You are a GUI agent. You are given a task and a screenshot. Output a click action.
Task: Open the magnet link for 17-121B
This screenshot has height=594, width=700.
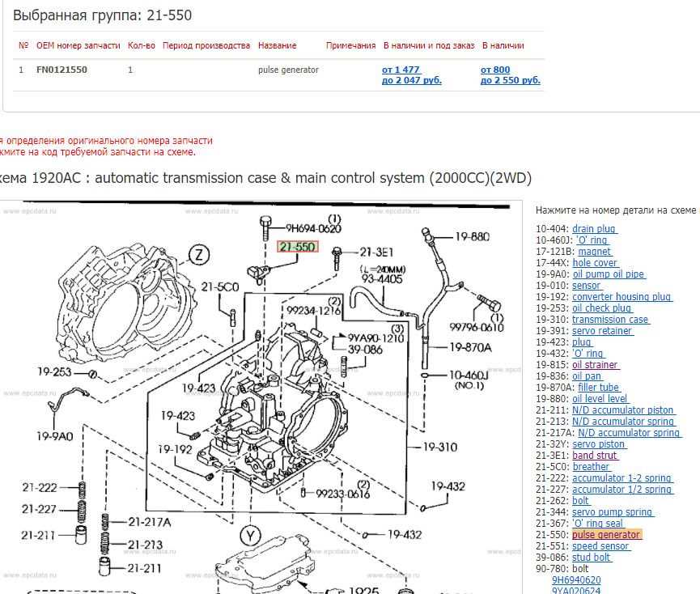click(592, 251)
